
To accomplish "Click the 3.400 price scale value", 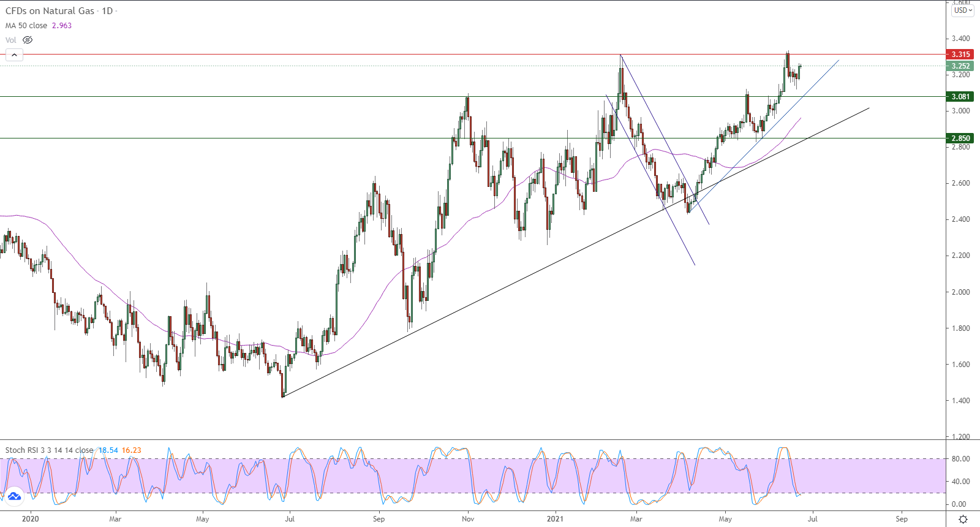I will coord(960,39).
